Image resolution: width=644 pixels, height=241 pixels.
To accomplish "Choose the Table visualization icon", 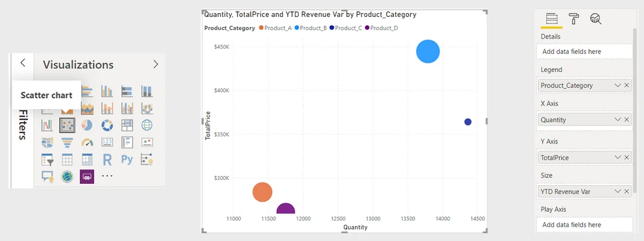I will (67, 160).
